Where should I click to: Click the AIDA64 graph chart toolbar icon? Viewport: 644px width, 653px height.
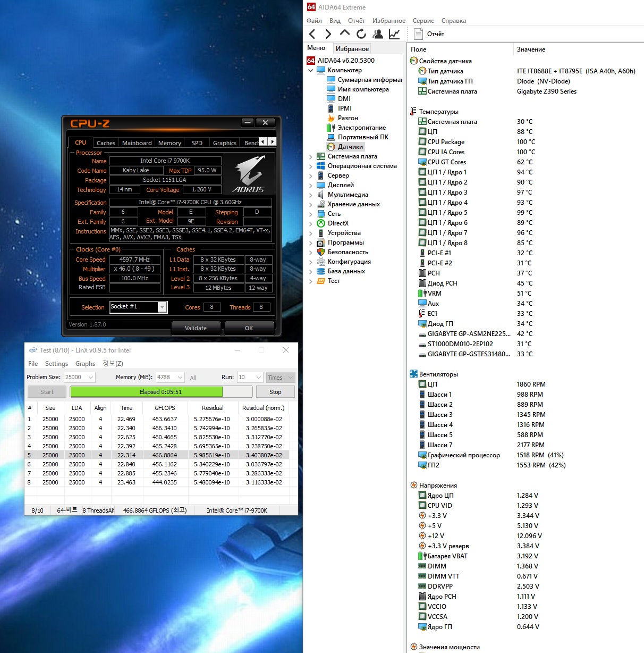pyautogui.click(x=394, y=34)
